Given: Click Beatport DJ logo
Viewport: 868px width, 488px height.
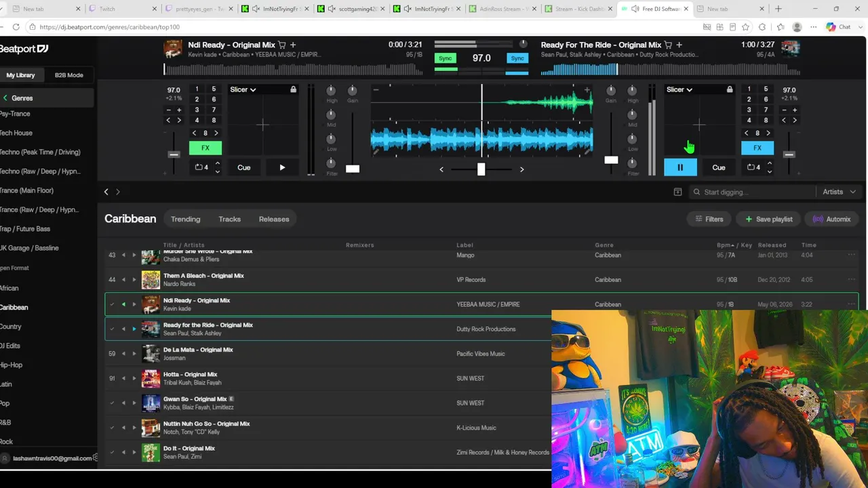Looking at the screenshot, I should tap(24, 49).
